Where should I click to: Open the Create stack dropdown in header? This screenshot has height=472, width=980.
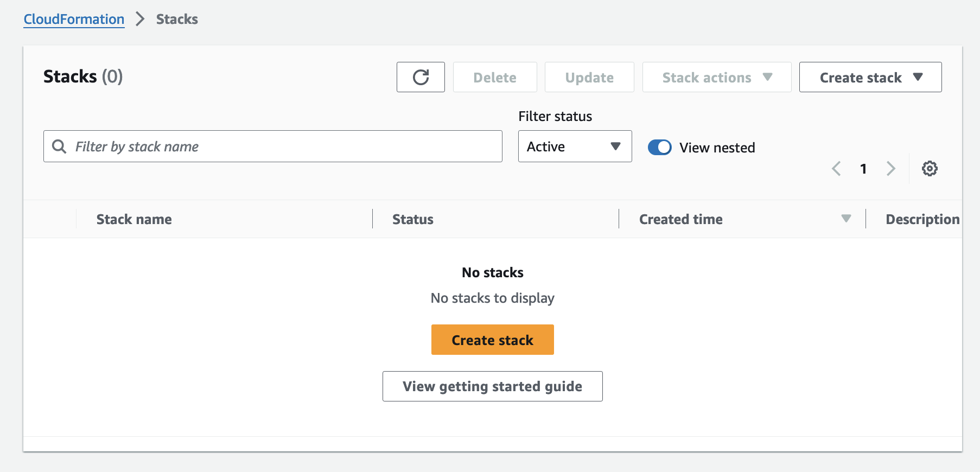coord(870,78)
